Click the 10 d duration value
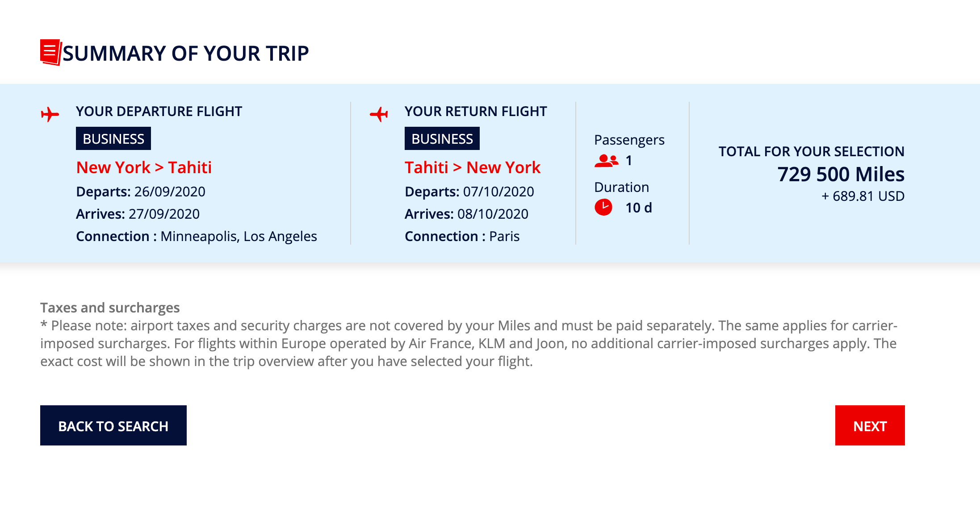980x516 pixels. point(639,208)
